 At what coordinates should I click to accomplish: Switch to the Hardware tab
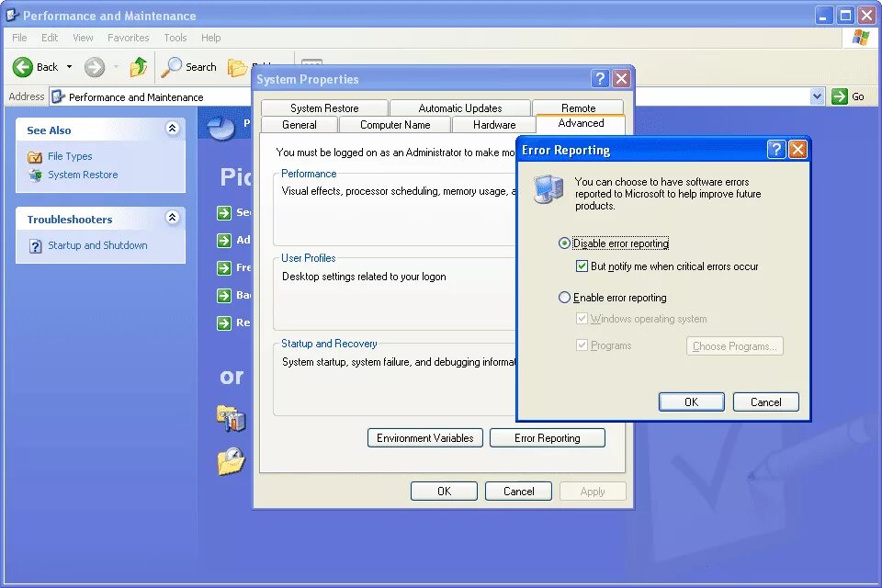pyautogui.click(x=494, y=124)
